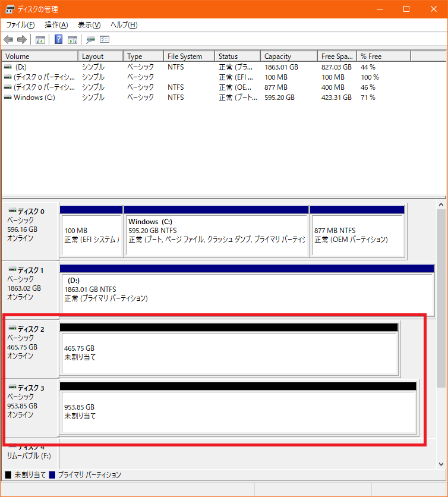Click the Disk Management title bar app icon

coord(10,9)
